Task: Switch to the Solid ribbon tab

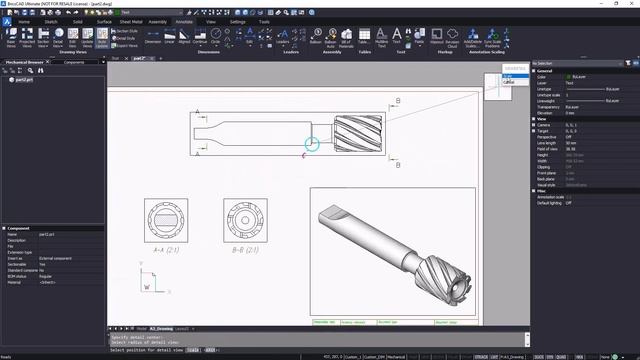Action: (x=78, y=22)
